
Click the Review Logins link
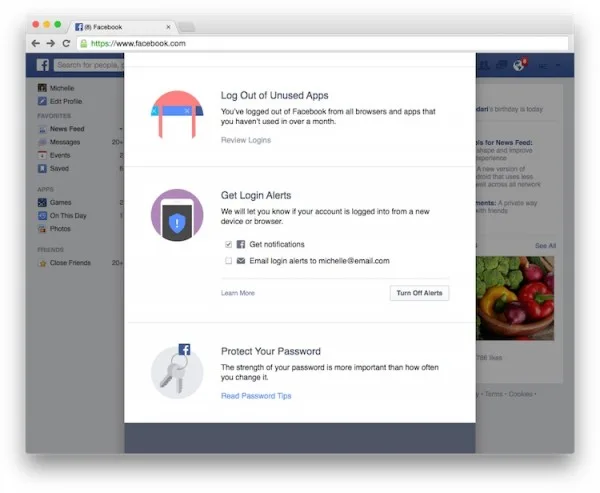[x=246, y=140]
